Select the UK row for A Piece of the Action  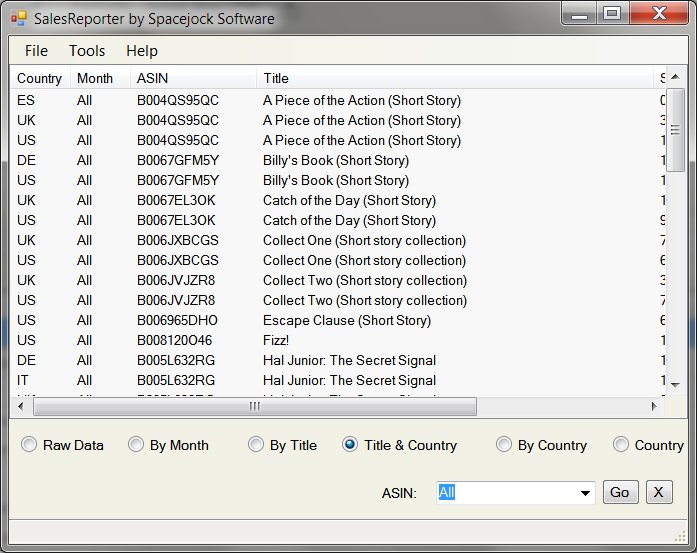click(x=338, y=120)
